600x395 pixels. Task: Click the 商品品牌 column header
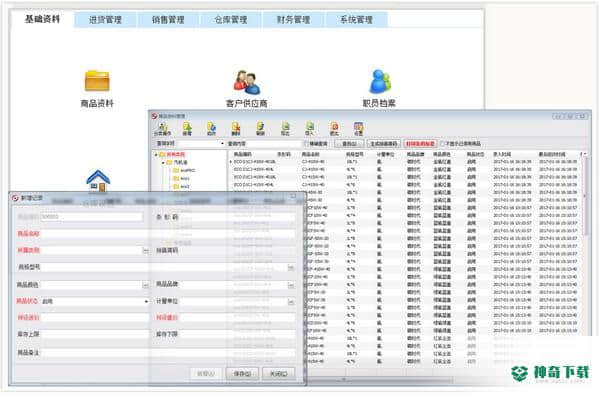[416, 154]
